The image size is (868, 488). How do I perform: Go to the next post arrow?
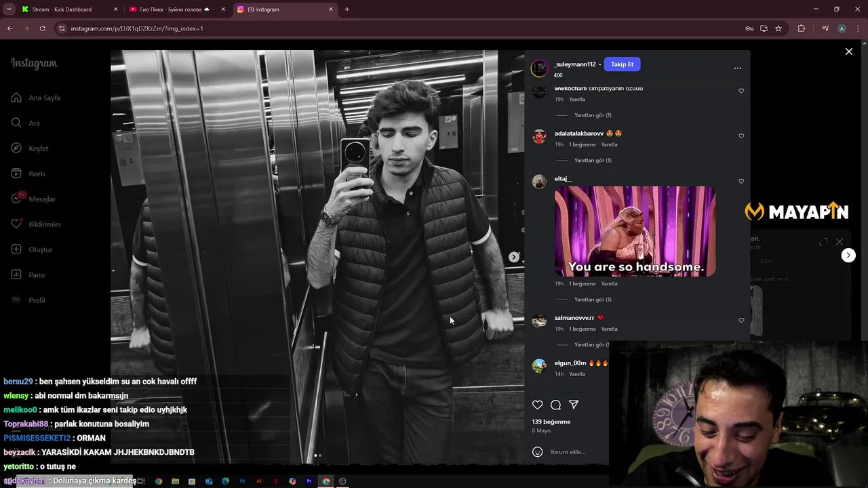(848, 256)
